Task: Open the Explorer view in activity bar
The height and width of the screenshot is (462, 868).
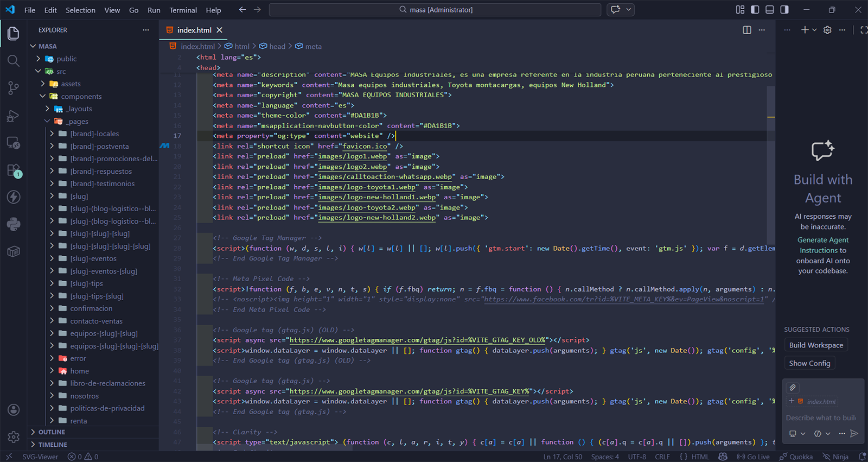Action: click(x=14, y=33)
